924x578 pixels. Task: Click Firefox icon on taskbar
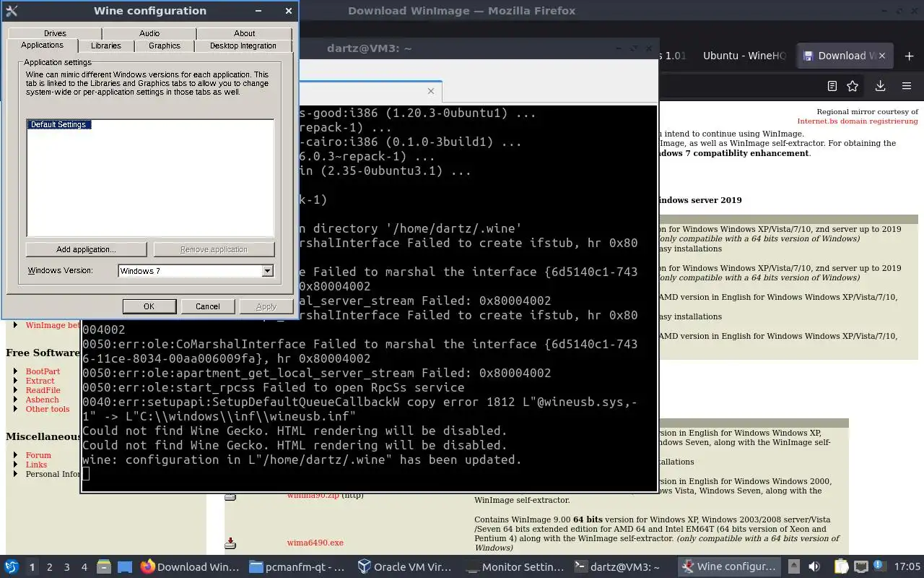(147, 567)
